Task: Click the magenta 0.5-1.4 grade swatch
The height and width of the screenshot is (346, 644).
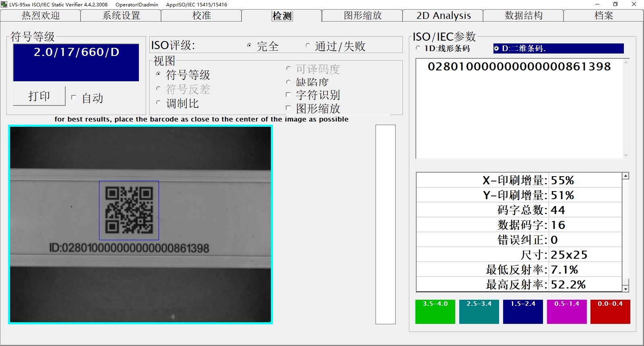Action: [567, 312]
